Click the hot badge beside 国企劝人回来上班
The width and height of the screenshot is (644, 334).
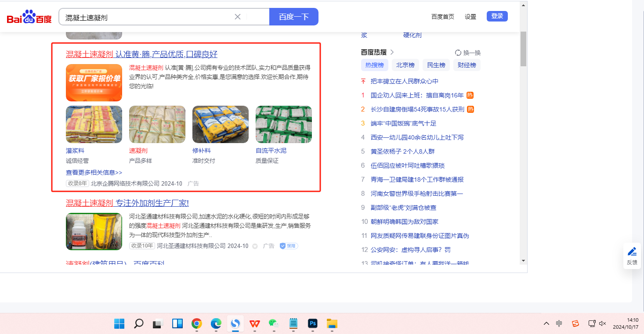click(470, 95)
